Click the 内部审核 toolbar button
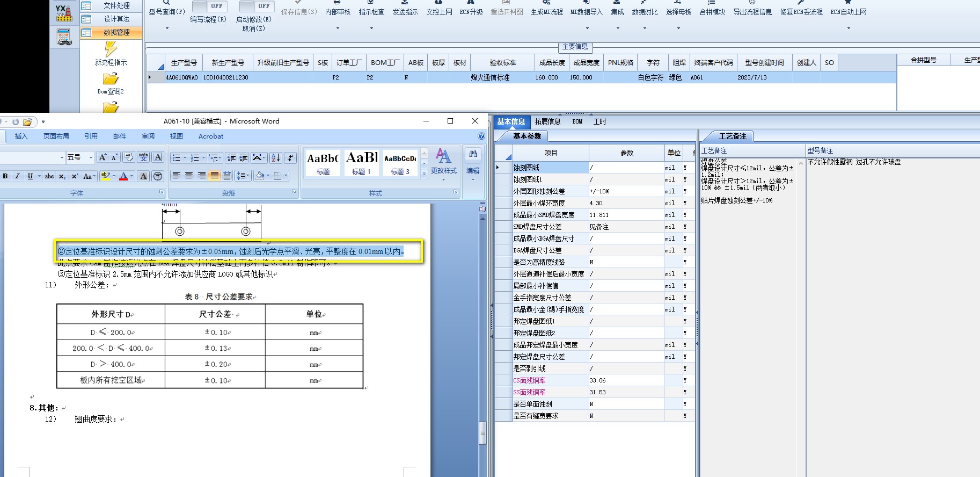 coord(338,12)
